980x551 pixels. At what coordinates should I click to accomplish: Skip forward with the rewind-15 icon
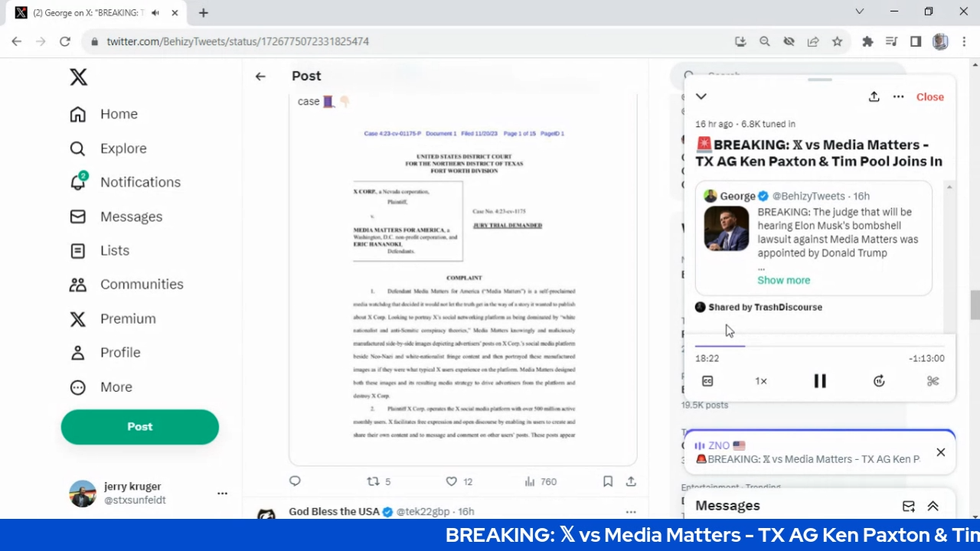(879, 381)
